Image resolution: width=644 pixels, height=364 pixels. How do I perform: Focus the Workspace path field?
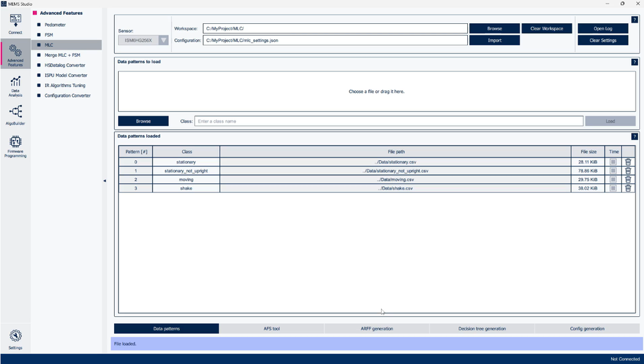click(335, 28)
